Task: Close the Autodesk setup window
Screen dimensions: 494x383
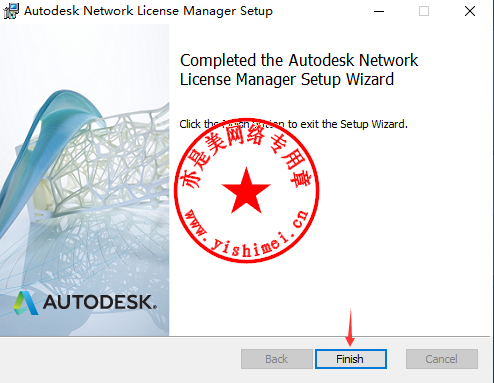Action: tap(470, 11)
